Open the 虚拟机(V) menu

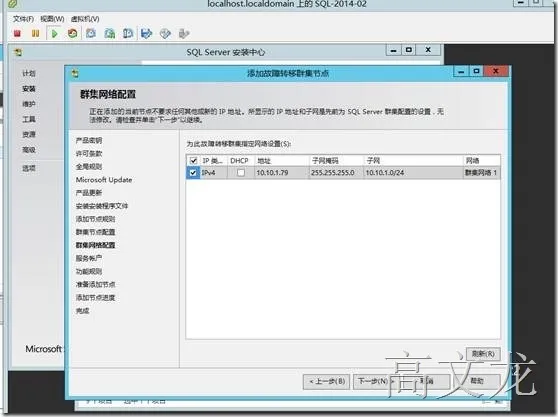click(85, 19)
